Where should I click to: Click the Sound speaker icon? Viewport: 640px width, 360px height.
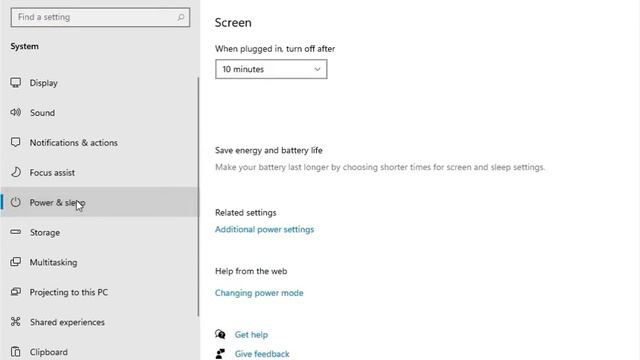point(16,112)
